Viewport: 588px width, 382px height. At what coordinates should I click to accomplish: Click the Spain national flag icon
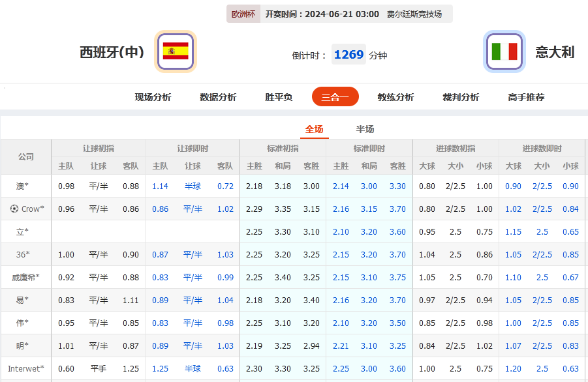click(175, 51)
